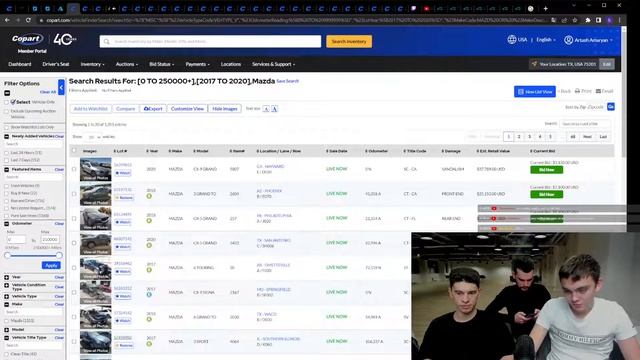The width and height of the screenshot is (640, 360).
Task: Tick Last 7 Days checkbox
Action: click(7, 160)
